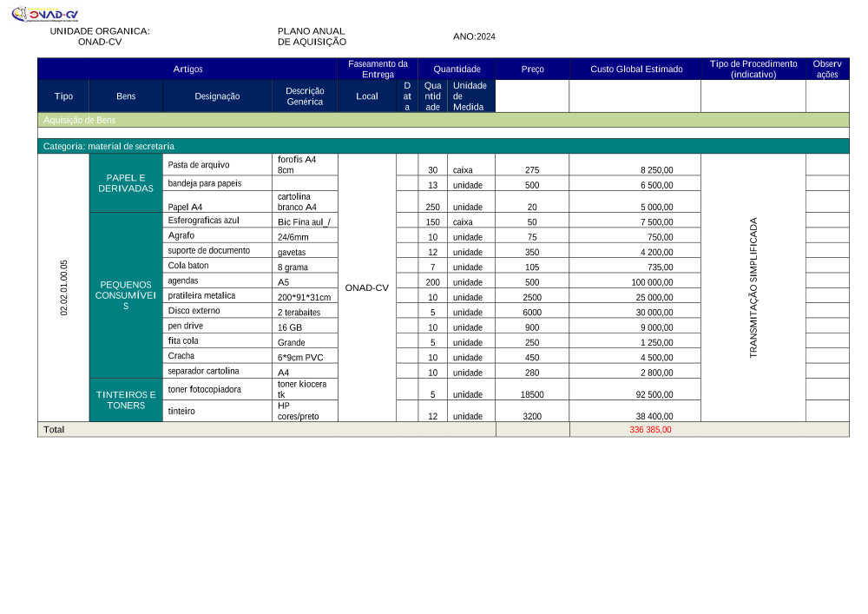Screen dimensions: 868x614
Task: Click the 'ANO:2024' text in header
Action: [x=474, y=36]
